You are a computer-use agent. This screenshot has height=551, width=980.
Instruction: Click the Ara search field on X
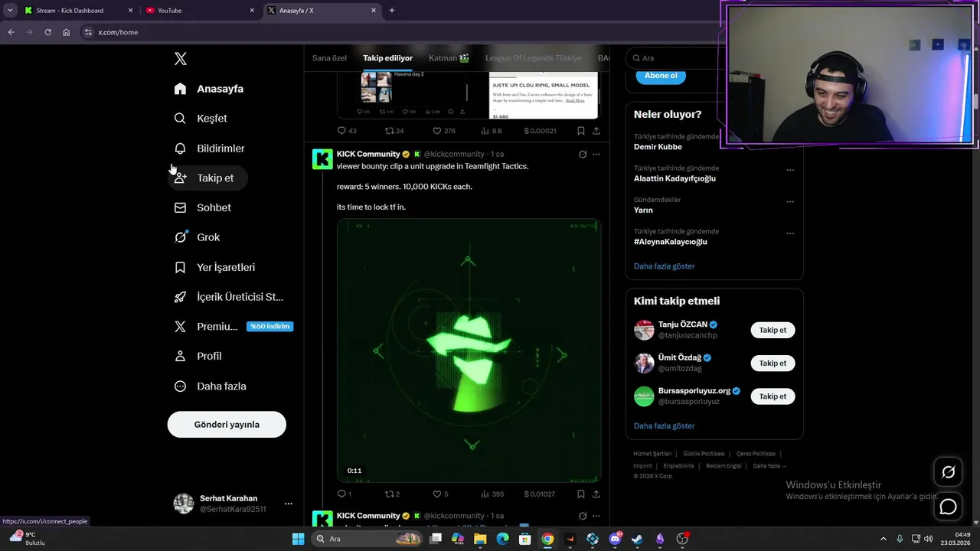click(x=674, y=58)
